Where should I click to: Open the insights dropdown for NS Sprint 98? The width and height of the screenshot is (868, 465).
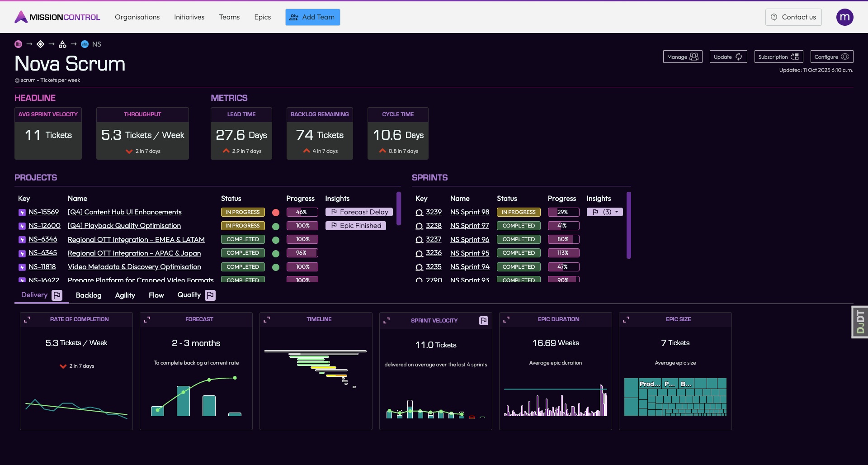pyautogui.click(x=605, y=212)
